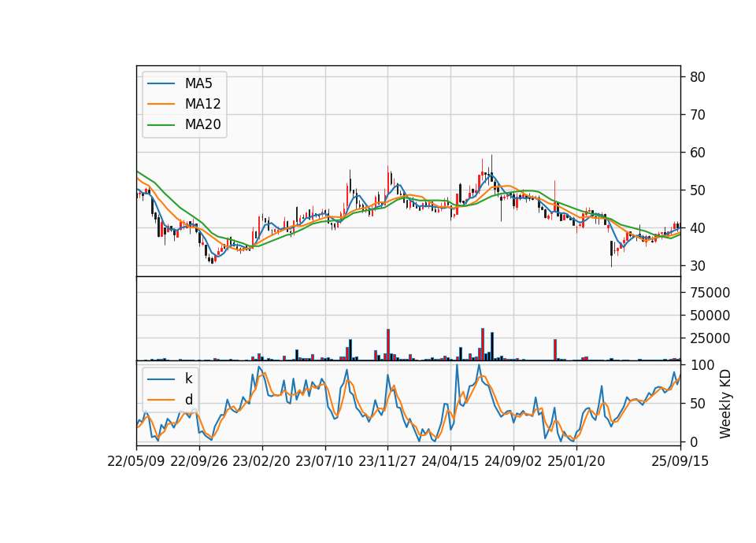This screenshot has height=543, width=756.
Task: Click the KD axis value 100
Action: [702, 365]
